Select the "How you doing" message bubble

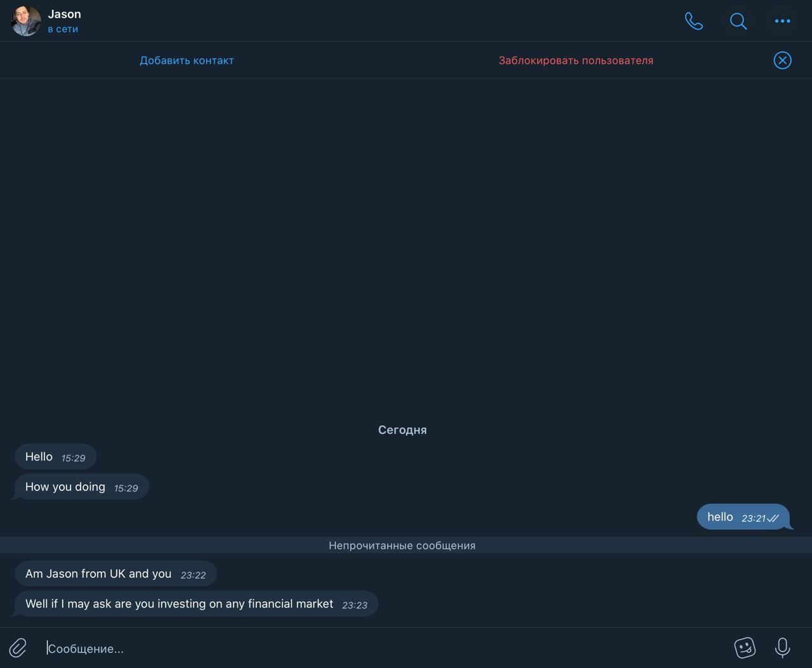[81, 487]
